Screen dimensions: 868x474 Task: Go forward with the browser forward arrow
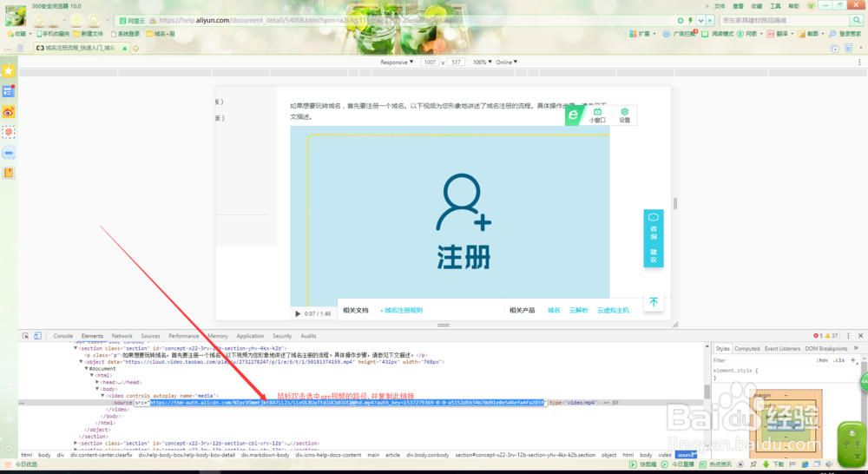coord(55,20)
